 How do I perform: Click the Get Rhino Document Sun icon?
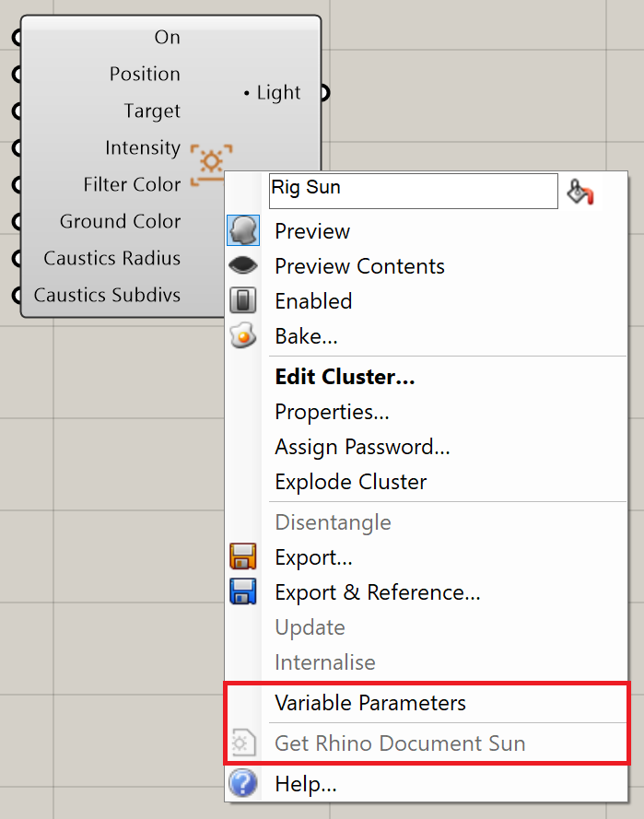[243, 743]
